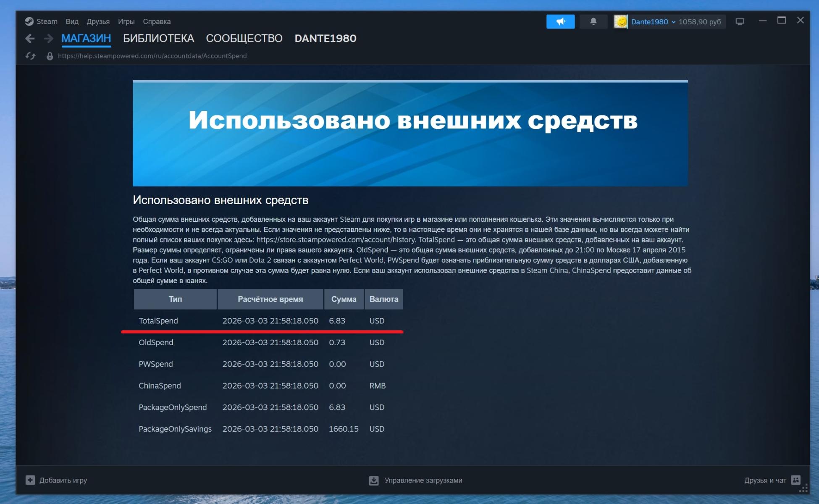819x504 pixels.
Task: Click the padlock security icon
Action: [50, 56]
